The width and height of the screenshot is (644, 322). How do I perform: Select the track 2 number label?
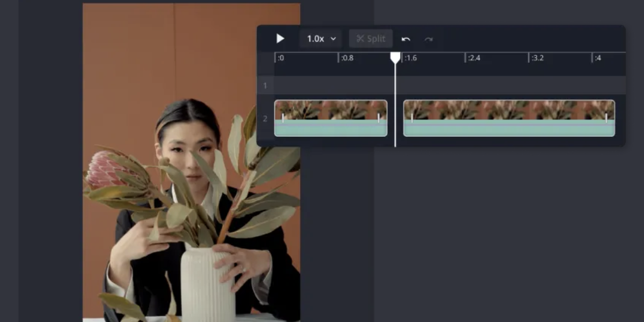pyautogui.click(x=265, y=118)
